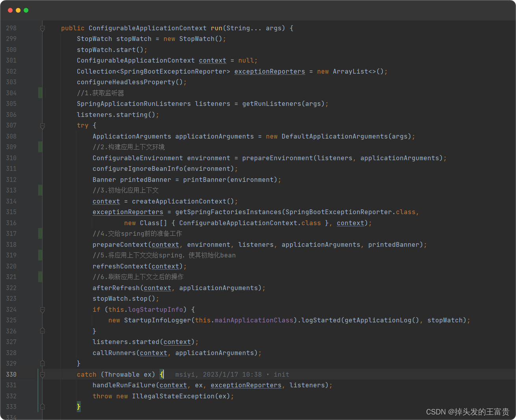This screenshot has height=420, width=516.
Task: Click stopWatch.stop() on line 323
Action: [124, 299]
